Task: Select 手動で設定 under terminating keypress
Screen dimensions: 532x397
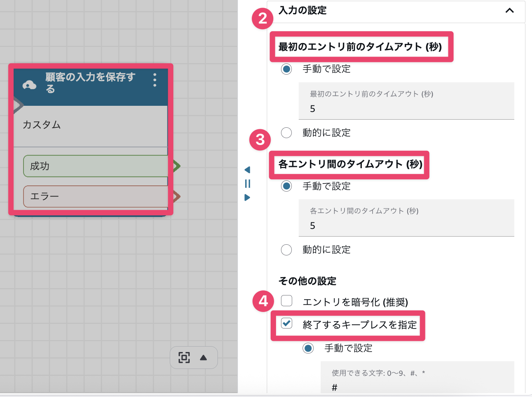Action: coord(308,349)
